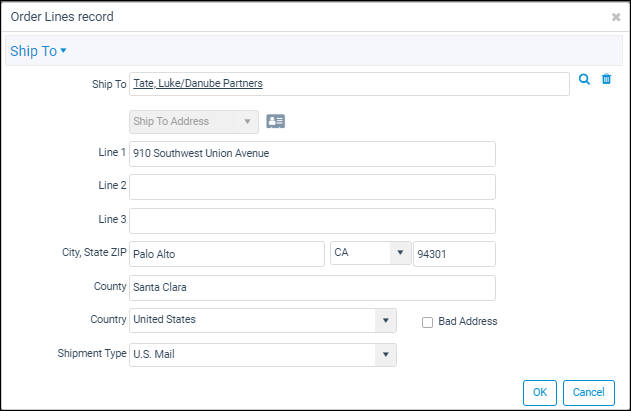Click the ZIP field containing 94301
This screenshot has height=411, width=631.
(x=454, y=254)
